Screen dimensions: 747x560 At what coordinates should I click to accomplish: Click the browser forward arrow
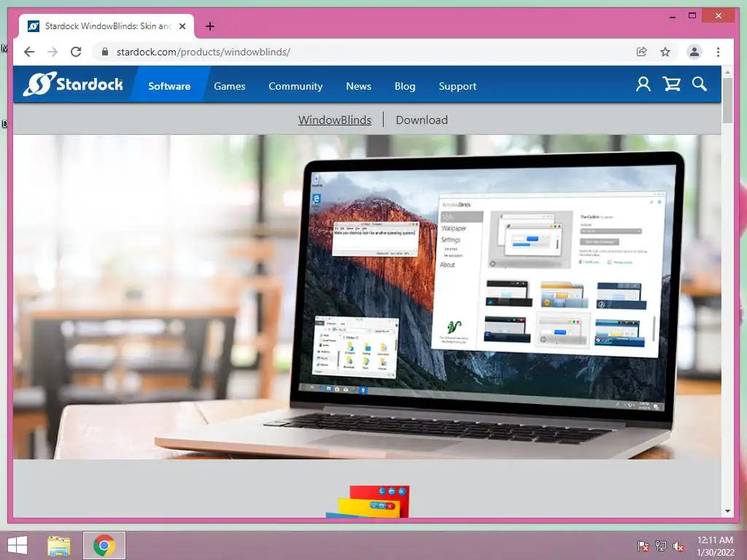53,52
